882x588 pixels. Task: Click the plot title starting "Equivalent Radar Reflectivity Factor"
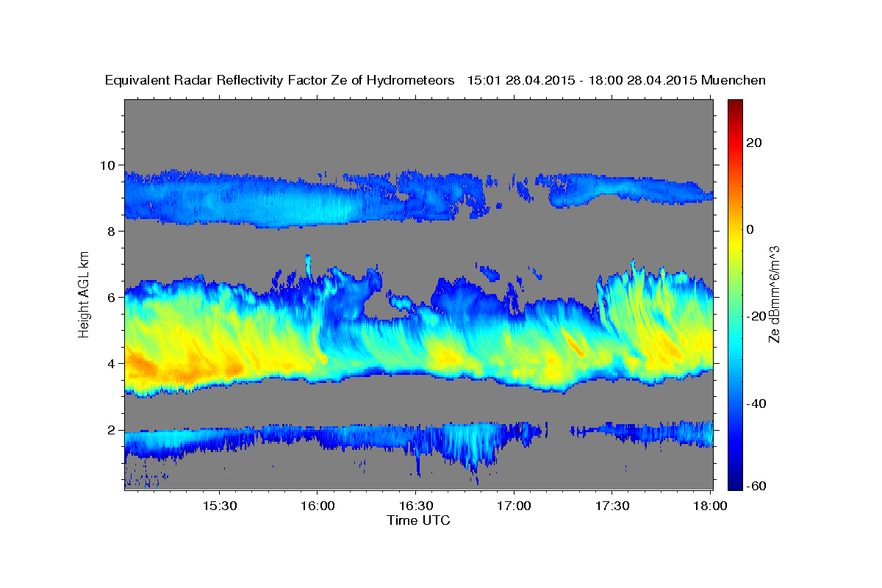[x=435, y=80]
